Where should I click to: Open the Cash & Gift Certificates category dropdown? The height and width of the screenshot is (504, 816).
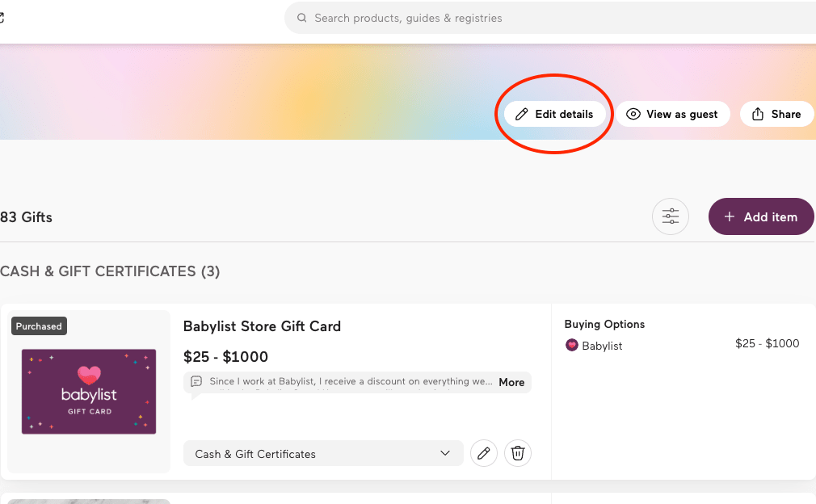(x=322, y=454)
